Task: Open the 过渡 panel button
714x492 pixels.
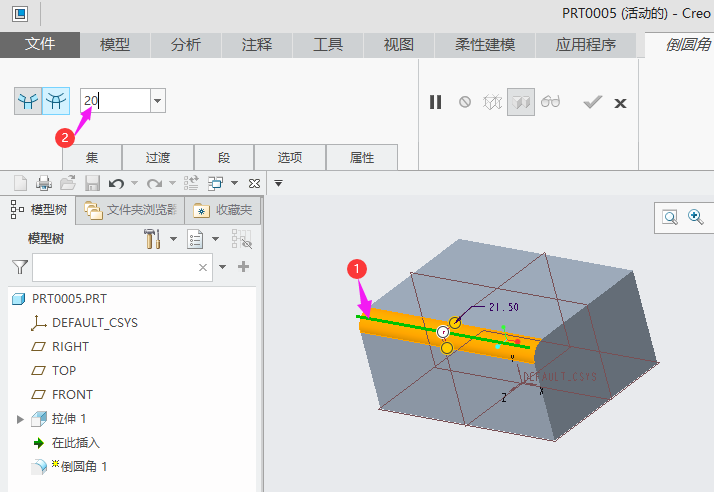Action: pyautogui.click(x=157, y=158)
